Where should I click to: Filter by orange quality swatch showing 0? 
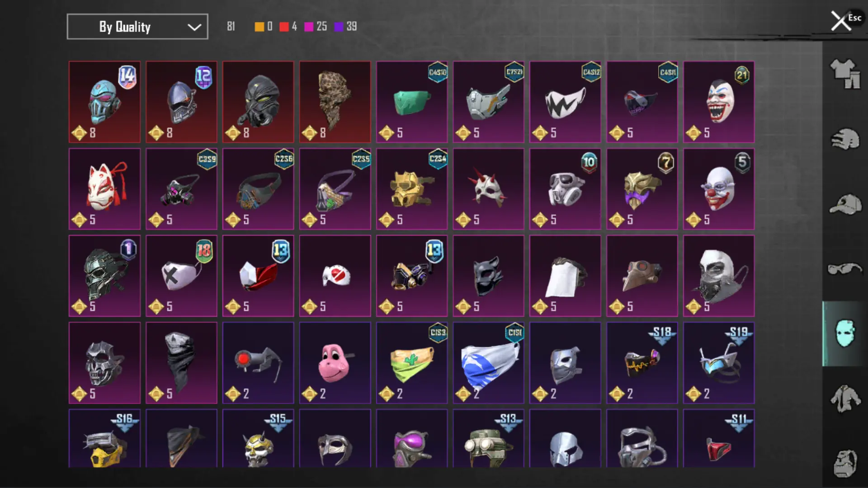pos(264,27)
